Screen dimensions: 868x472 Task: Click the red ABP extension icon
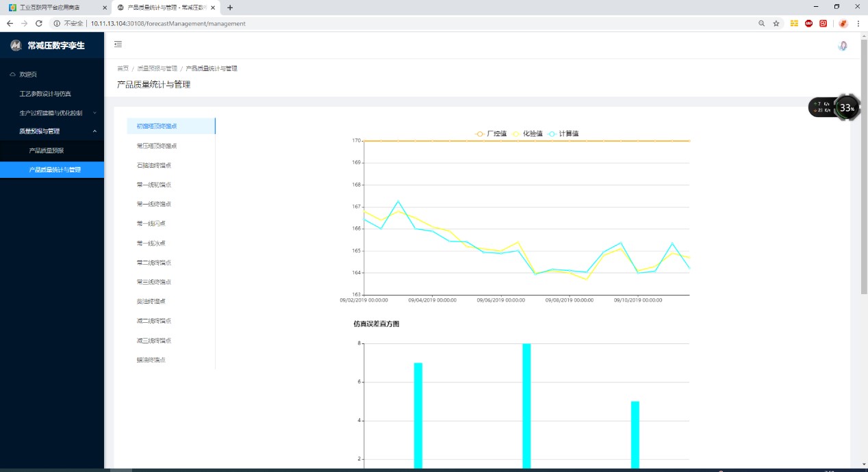point(808,23)
